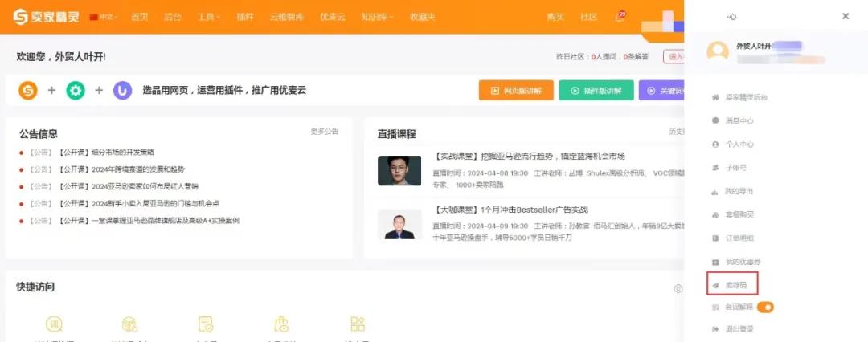This screenshot has width=868, height=342.
Task: Open 我的导出 in the side panel
Action: pos(739,192)
